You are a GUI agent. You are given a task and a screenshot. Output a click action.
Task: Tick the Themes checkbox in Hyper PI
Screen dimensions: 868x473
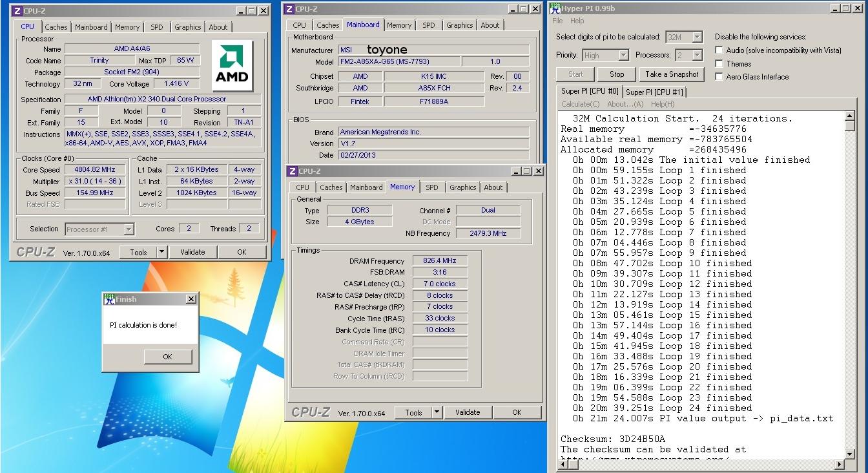coord(719,63)
